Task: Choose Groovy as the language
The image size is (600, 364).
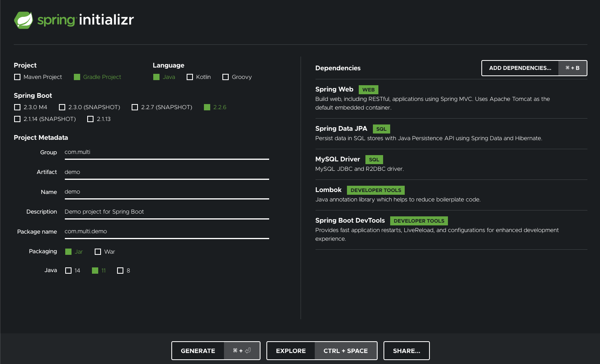Action: click(237, 77)
